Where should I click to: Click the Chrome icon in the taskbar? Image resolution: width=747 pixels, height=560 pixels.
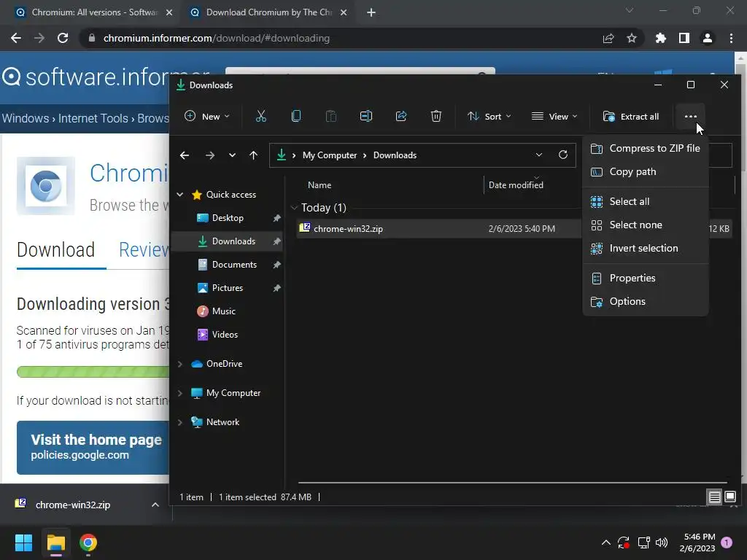click(x=88, y=542)
